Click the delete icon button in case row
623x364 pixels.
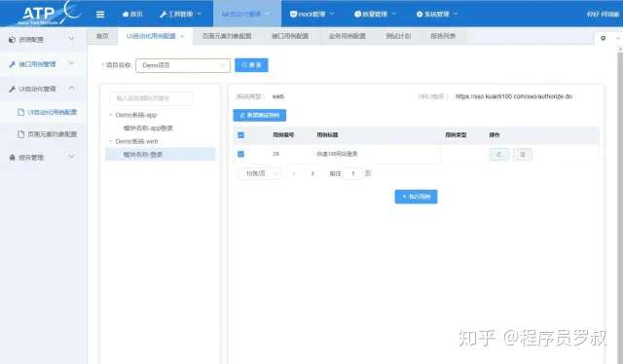point(523,154)
